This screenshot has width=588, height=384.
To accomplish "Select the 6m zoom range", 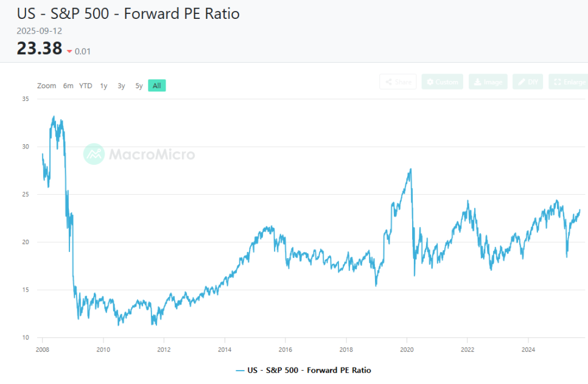I will [x=68, y=86].
